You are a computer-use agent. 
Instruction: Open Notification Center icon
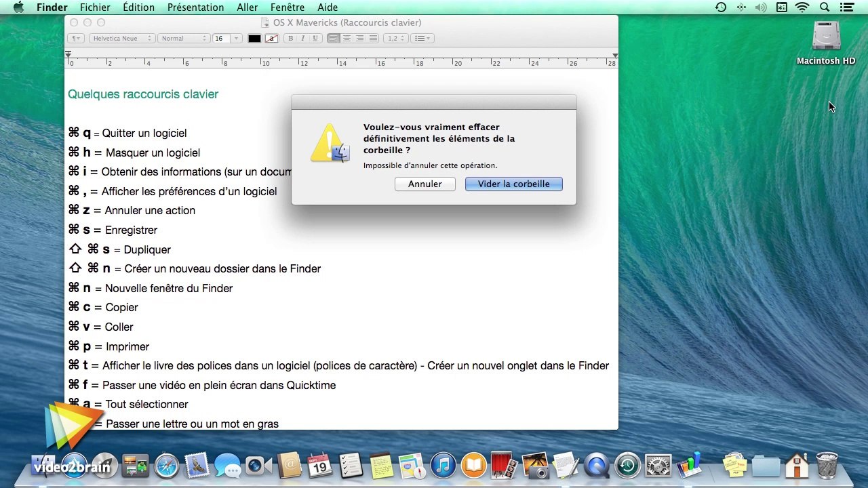click(x=846, y=7)
